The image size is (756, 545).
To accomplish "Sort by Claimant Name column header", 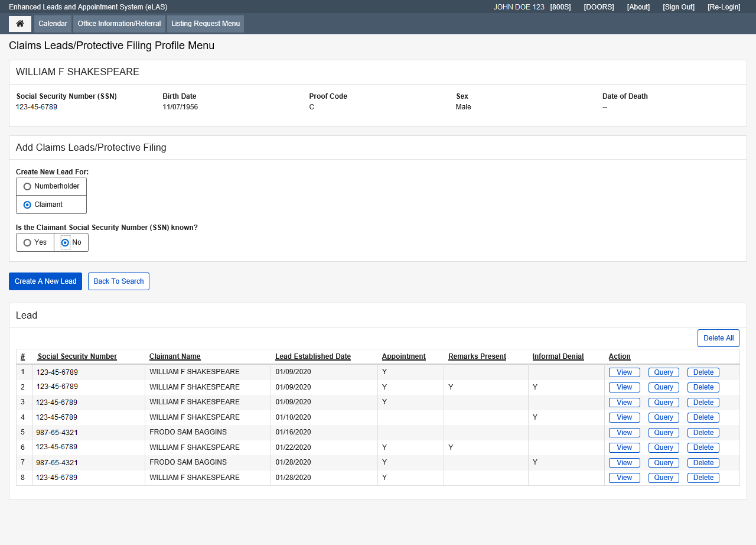I will 175,356.
